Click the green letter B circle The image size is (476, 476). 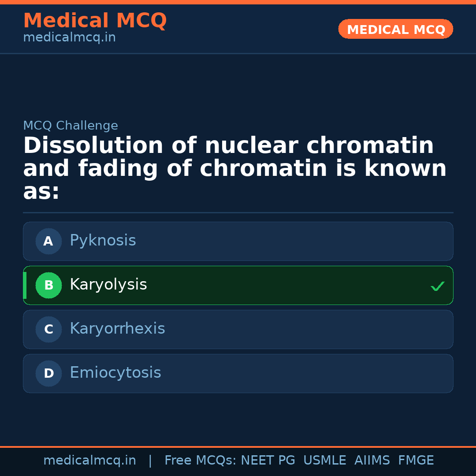48,285
